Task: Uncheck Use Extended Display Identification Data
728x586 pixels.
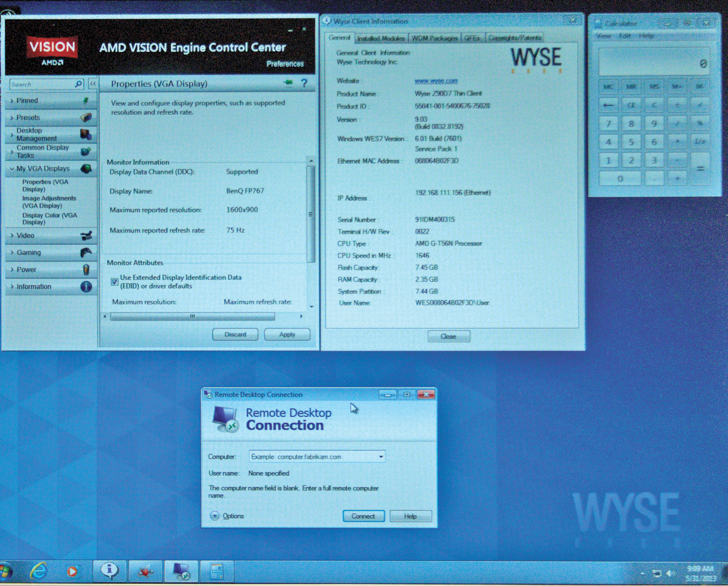Action: 114,282
